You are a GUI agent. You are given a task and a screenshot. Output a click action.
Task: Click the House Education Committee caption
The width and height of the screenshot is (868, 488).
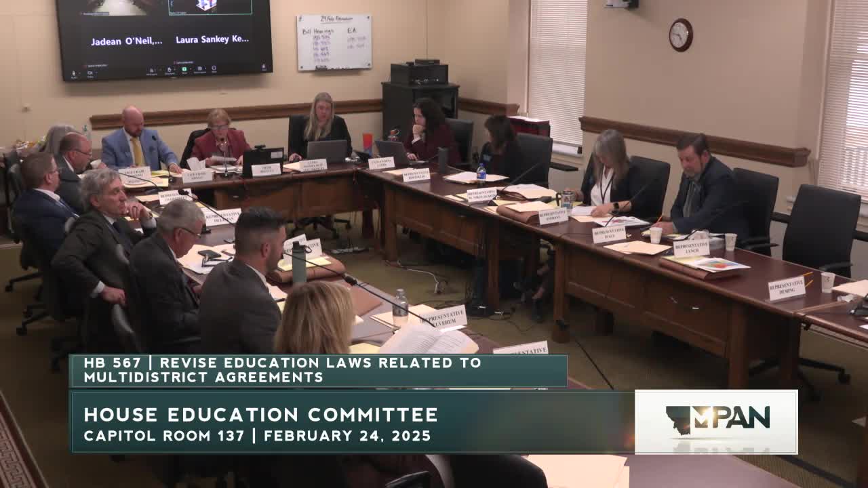point(261,414)
